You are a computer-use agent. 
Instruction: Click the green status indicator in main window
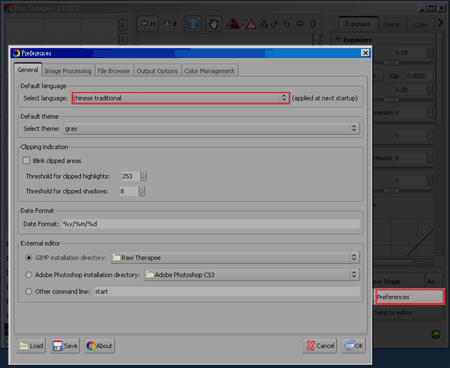click(436, 334)
